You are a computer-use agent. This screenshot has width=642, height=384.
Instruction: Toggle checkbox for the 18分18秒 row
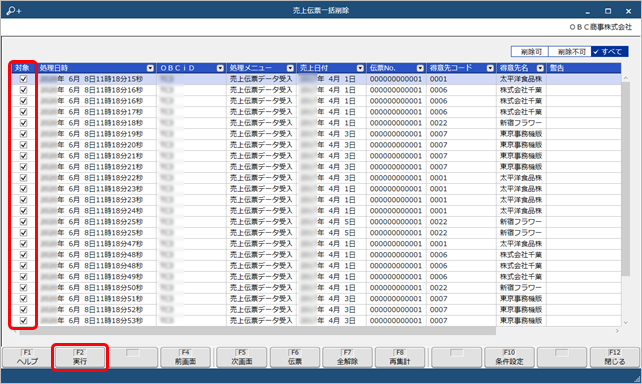click(23, 123)
